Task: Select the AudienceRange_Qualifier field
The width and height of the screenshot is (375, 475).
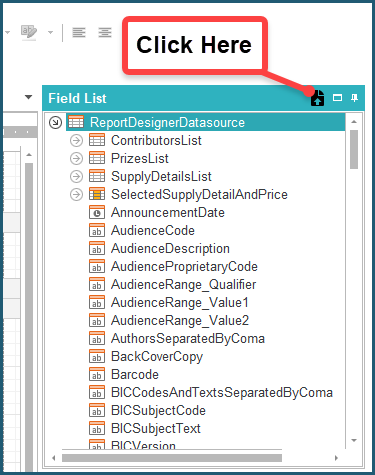Action: point(184,284)
